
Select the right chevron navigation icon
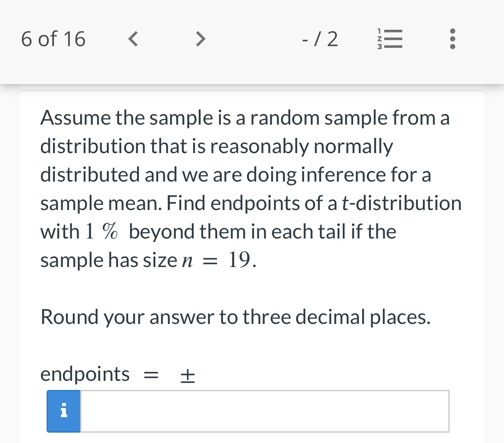click(200, 39)
